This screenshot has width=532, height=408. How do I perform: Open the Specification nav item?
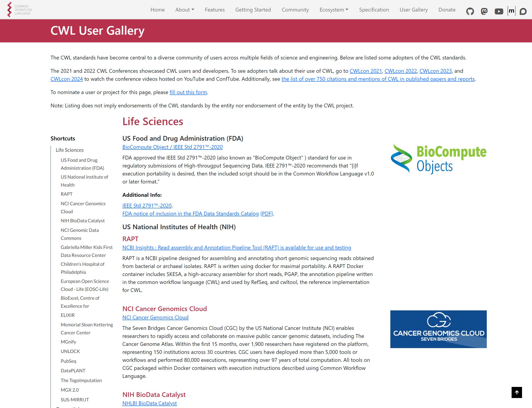(x=374, y=10)
